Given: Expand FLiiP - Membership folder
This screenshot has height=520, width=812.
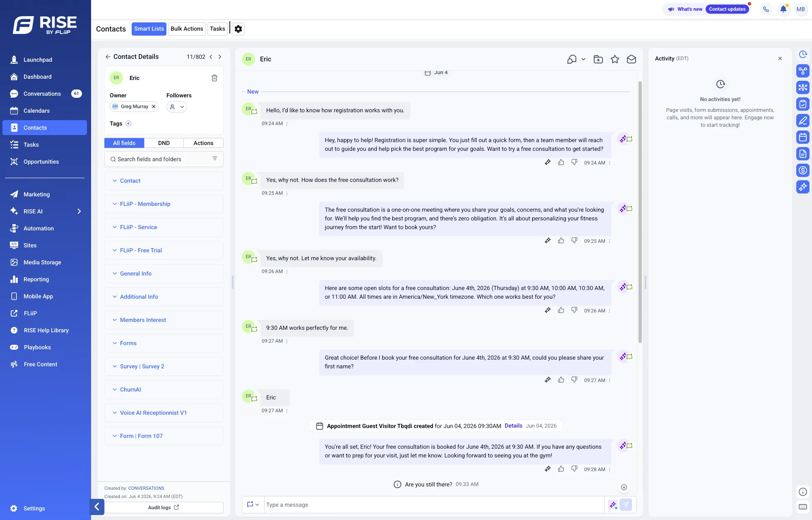Looking at the screenshot, I should point(164,204).
